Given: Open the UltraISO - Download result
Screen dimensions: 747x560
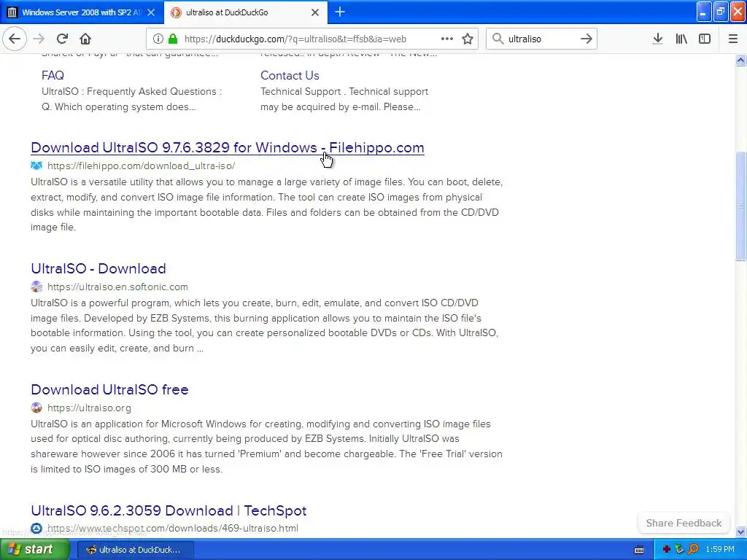Looking at the screenshot, I should pos(98,268).
